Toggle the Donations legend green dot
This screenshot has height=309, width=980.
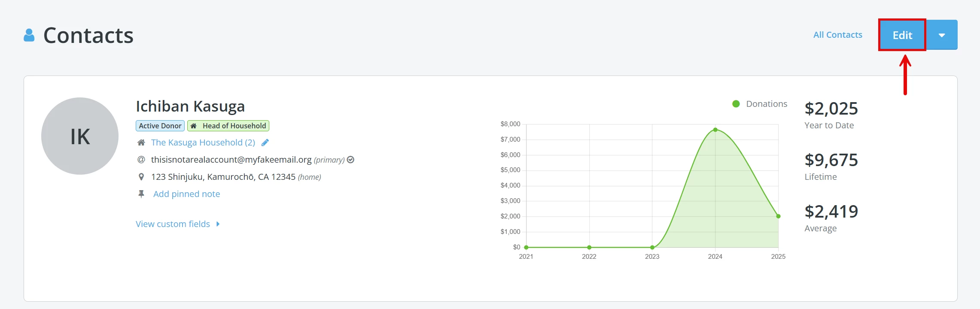[x=736, y=104]
